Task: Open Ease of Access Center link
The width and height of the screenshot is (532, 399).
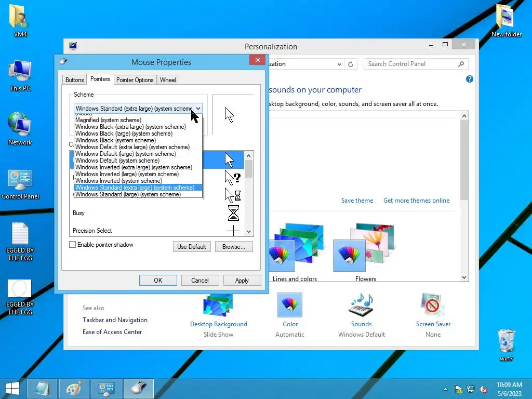Action: point(112,332)
